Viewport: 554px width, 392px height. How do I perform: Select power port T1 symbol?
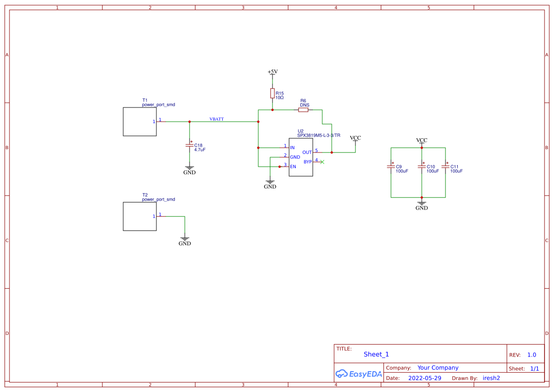point(139,121)
